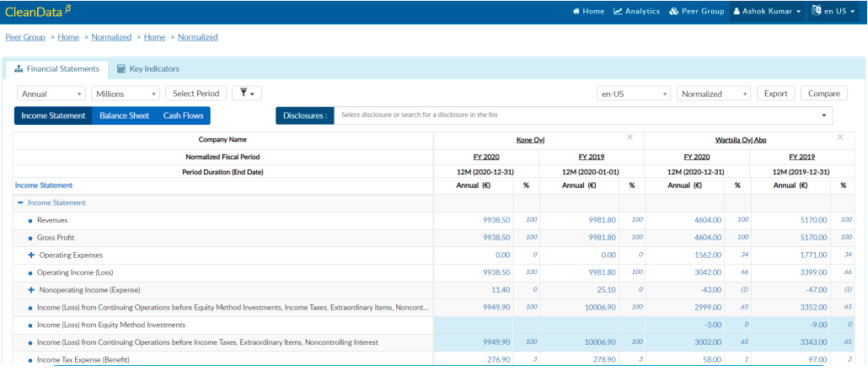The image size is (868, 376).
Task: Open Peer Group in top navigation
Action: [696, 11]
